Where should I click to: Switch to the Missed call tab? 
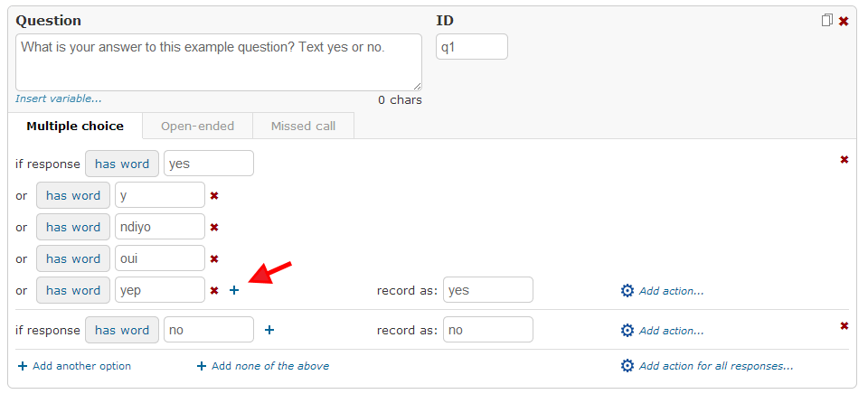304,126
